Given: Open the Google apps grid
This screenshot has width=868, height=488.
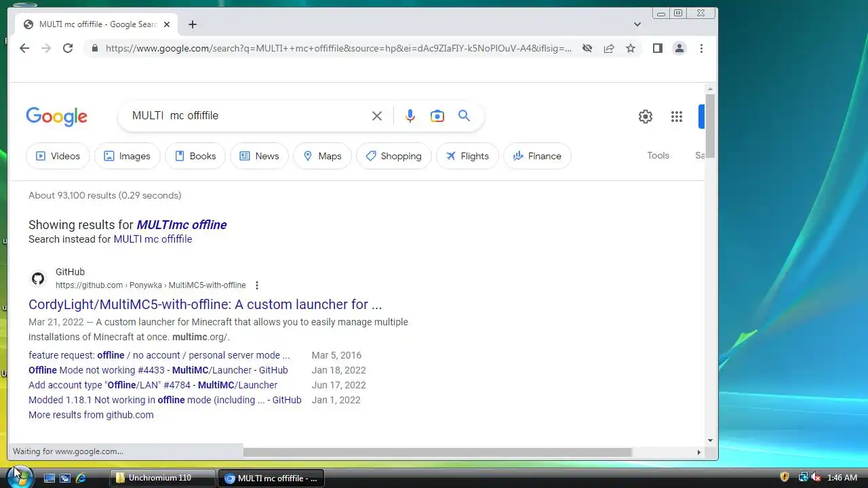Looking at the screenshot, I should point(676,117).
